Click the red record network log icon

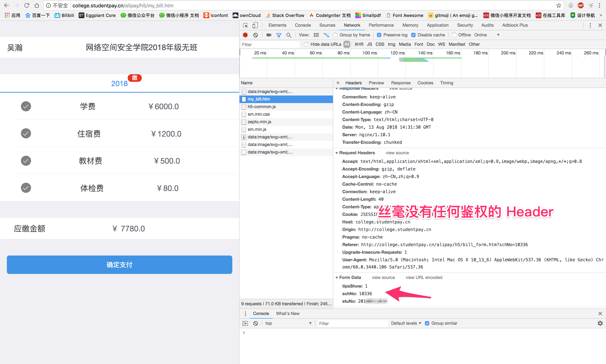245,35
